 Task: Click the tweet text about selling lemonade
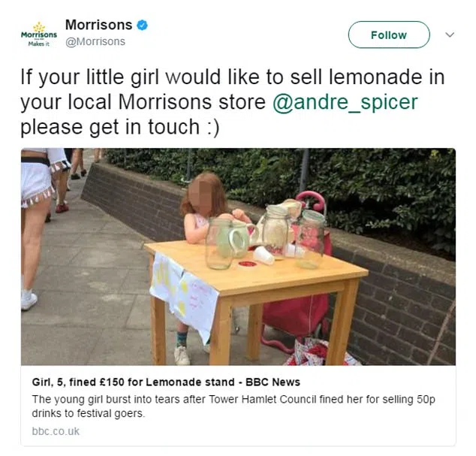point(233,101)
